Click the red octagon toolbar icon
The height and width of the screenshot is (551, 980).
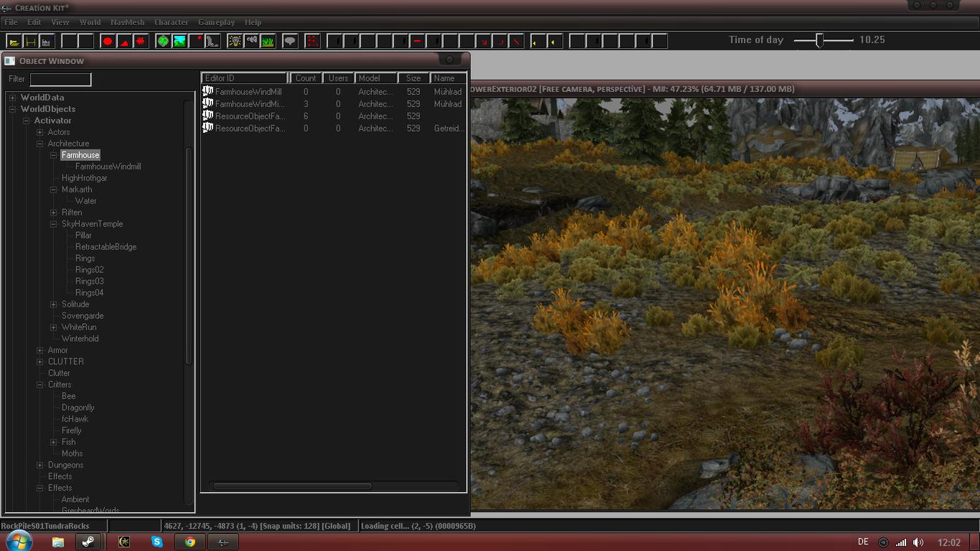click(108, 42)
